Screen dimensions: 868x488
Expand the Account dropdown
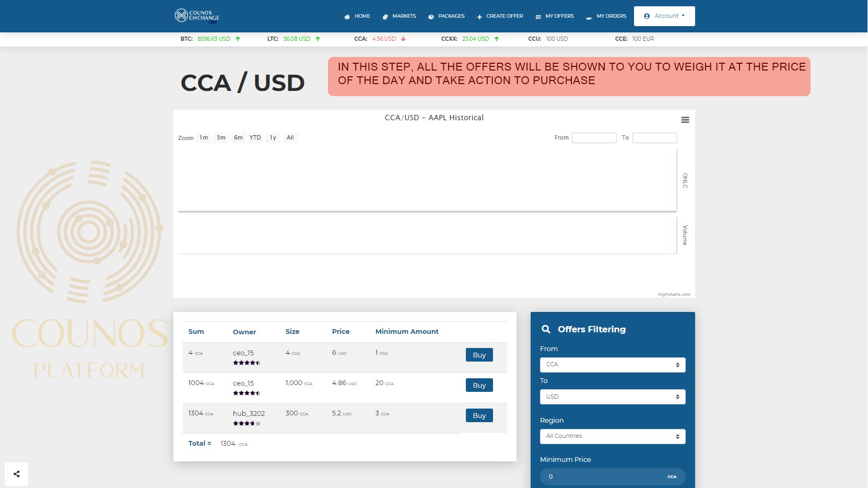pyautogui.click(x=664, y=16)
